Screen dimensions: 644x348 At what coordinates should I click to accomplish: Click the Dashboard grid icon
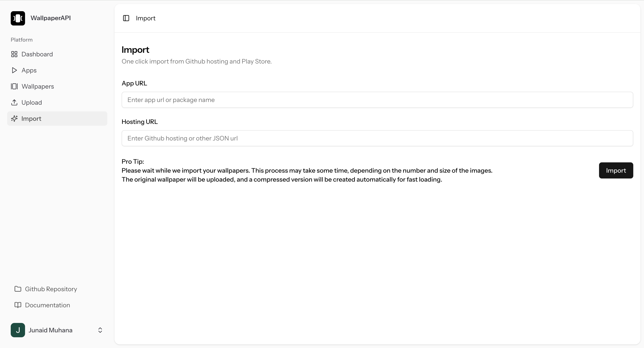(14, 54)
